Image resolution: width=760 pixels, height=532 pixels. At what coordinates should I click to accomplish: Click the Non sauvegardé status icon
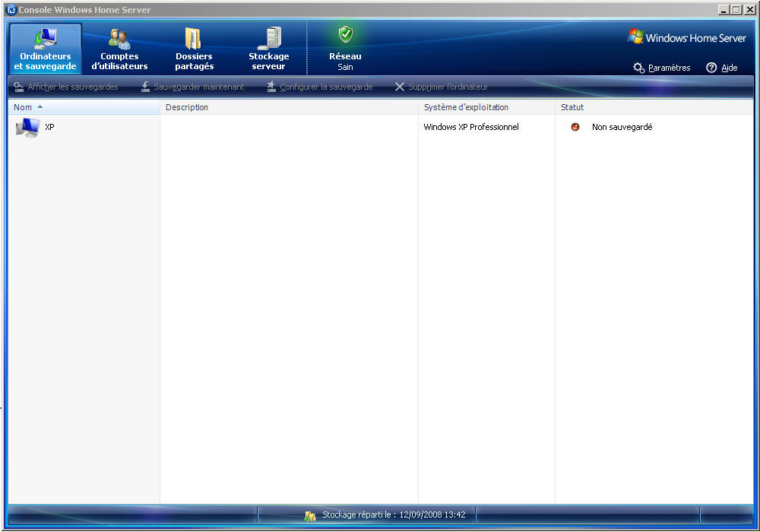[575, 127]
